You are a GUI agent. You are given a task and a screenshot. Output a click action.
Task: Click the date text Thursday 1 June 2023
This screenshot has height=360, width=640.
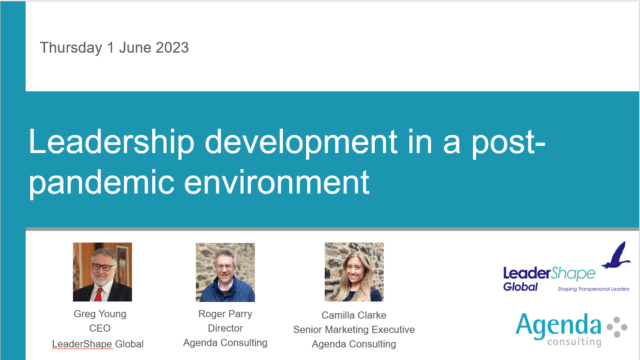tap(114, 48)
